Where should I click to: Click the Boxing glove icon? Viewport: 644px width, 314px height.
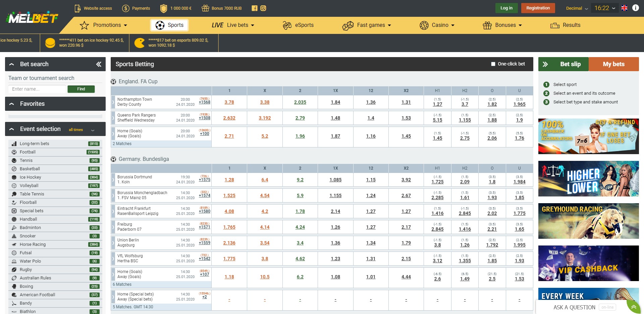14,286
